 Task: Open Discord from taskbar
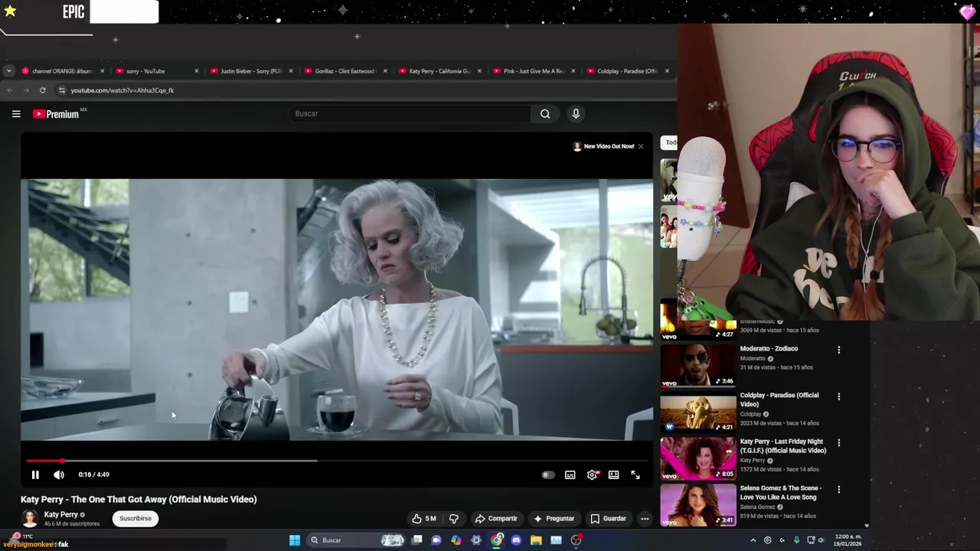(x=516, y=540)
